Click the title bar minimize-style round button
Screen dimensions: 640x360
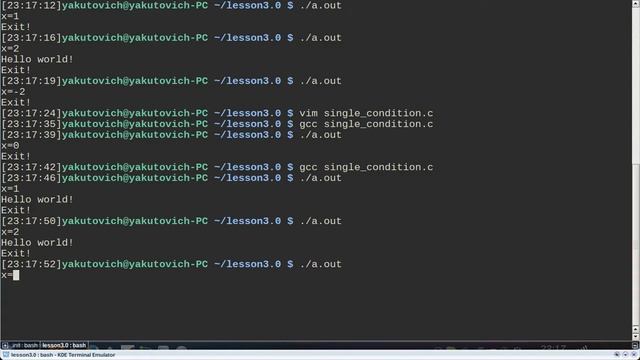tap(625, 355)
